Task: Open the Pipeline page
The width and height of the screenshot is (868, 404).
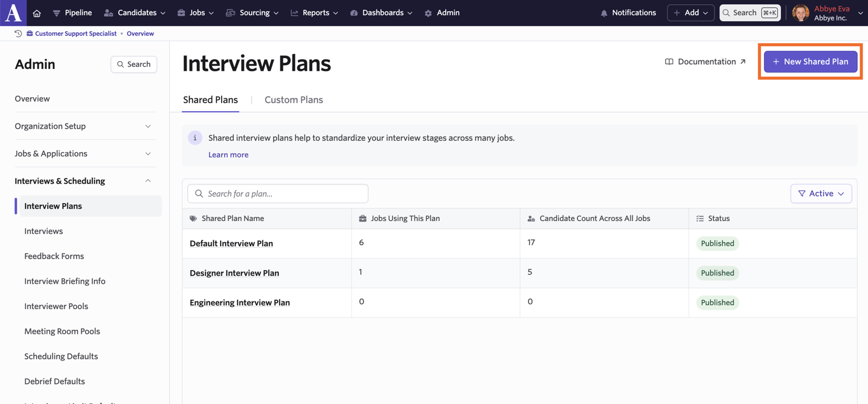Action: (72, 13)
